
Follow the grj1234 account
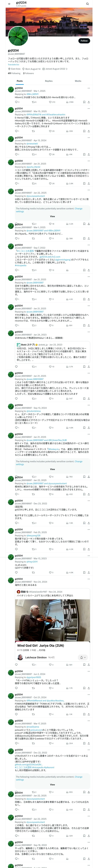click(84, 41)
